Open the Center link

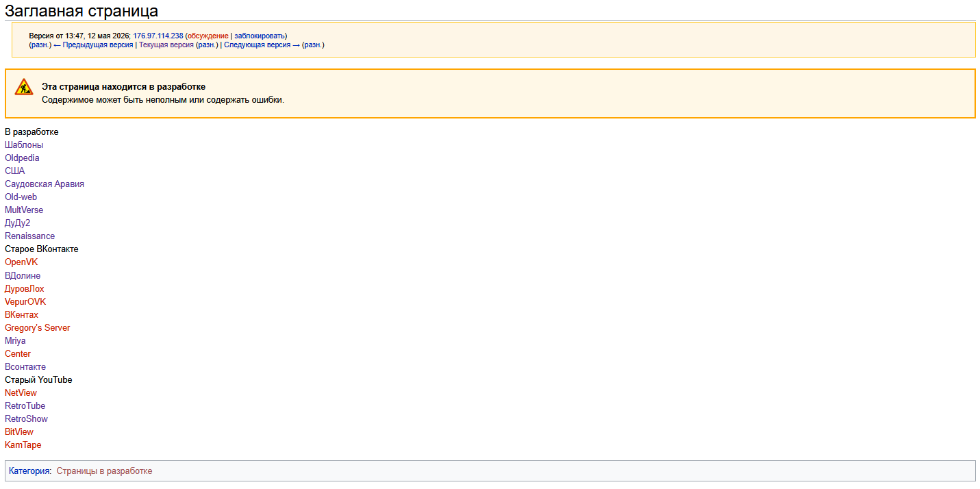18,353
